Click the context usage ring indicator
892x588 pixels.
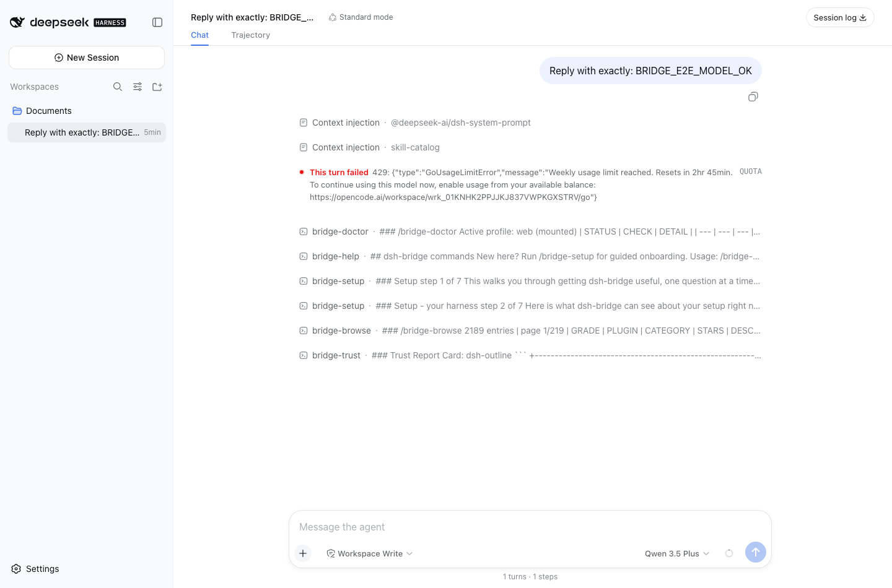pyautogui.click(x=729, y=553)
